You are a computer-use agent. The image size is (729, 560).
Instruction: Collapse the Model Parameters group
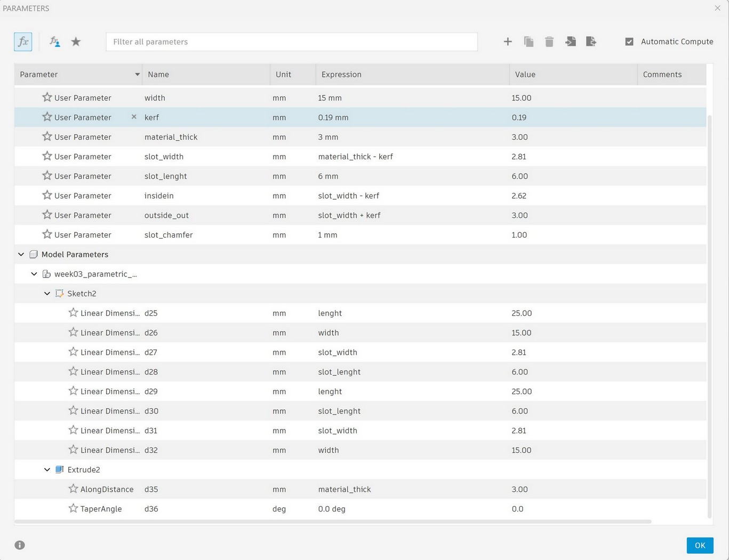tap(21, 254)
